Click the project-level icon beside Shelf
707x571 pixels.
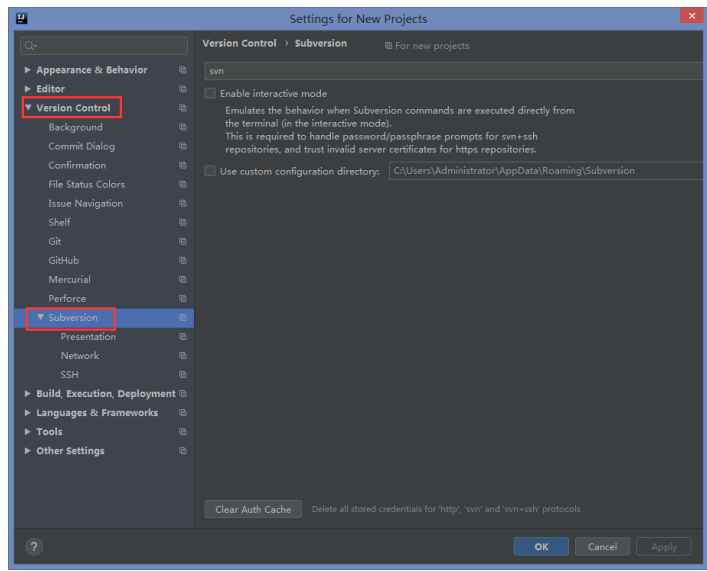tap(183, 222)
